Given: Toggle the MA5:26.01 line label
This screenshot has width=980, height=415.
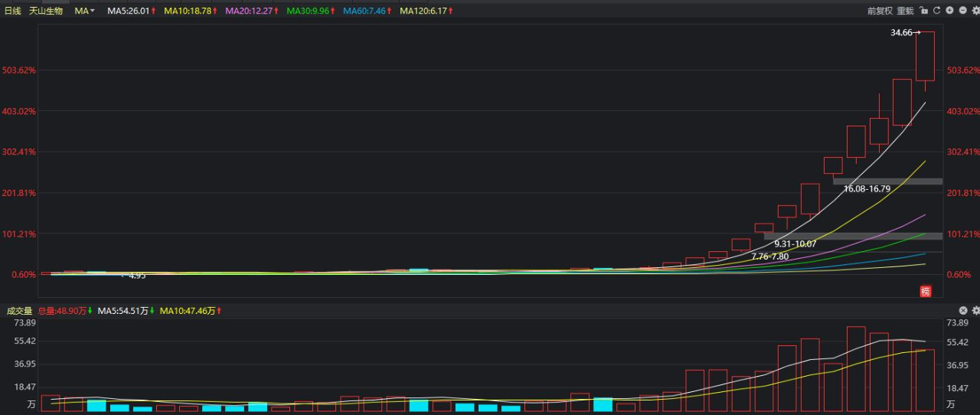Looking at the screenshot, I should tap(132, 11).
